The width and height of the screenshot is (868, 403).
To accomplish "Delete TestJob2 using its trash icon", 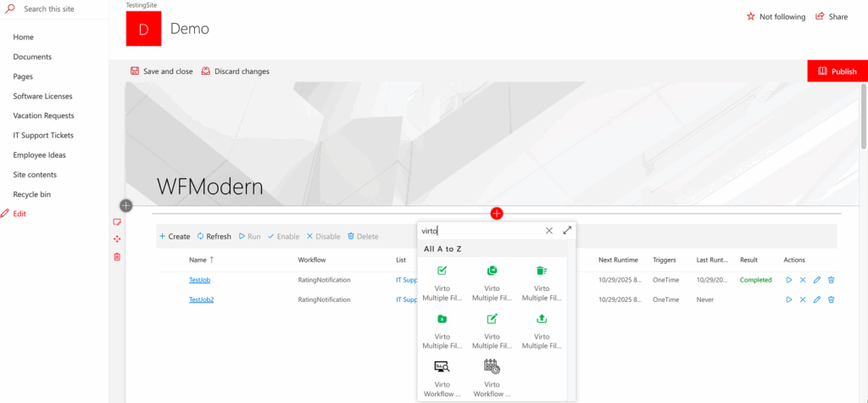I will [831, 299].
